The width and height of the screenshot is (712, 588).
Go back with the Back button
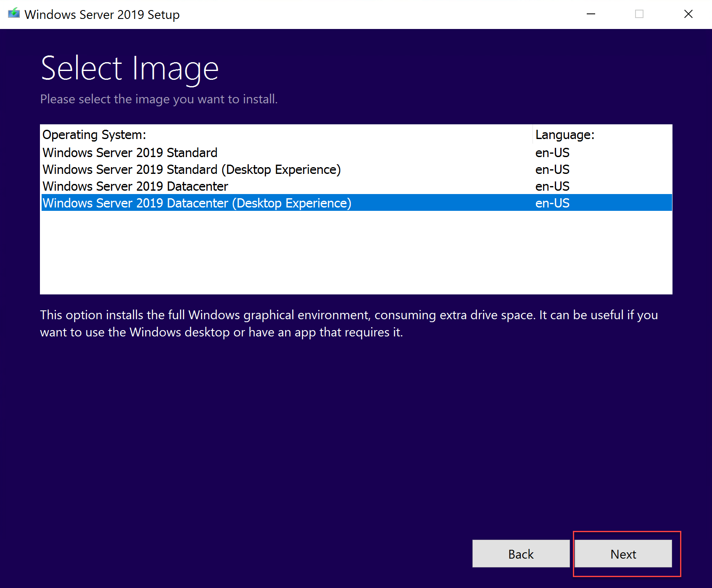click(521, 554)
